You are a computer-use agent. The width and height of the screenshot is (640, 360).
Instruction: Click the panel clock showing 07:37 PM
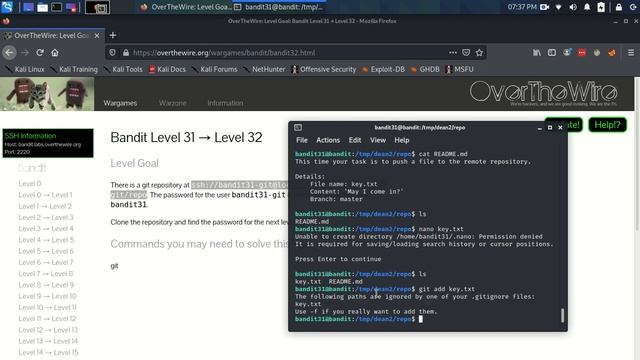coord(522,7)
